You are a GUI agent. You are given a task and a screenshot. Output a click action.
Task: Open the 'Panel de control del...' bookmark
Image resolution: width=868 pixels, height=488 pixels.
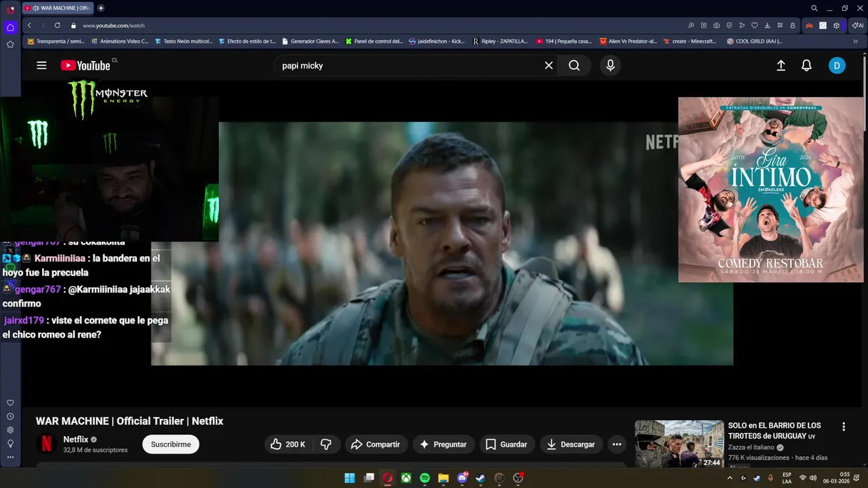[374, 41]
